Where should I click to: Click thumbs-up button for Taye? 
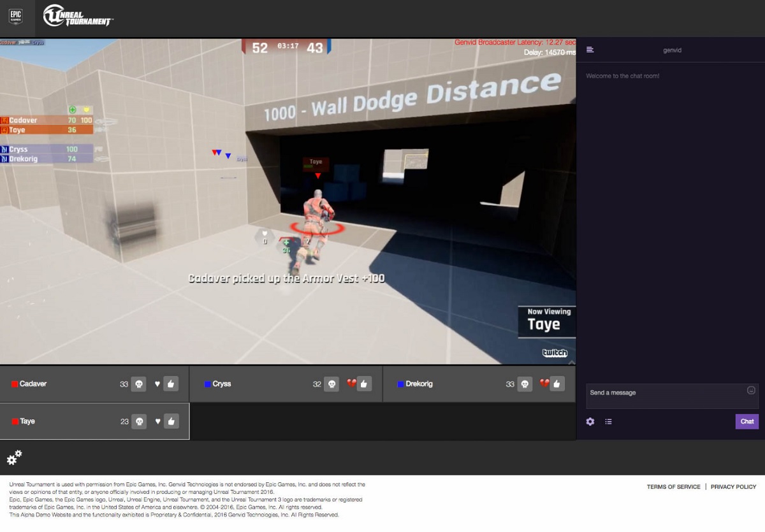(171, 421)
